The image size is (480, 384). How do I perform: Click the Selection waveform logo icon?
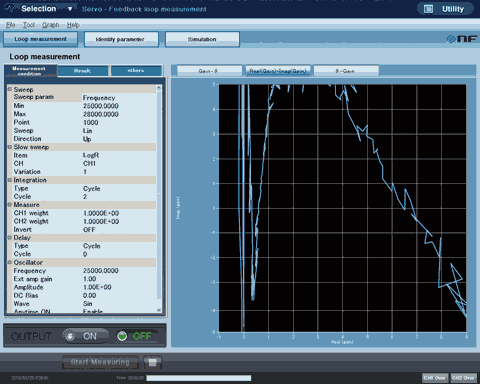click(10, 8)
